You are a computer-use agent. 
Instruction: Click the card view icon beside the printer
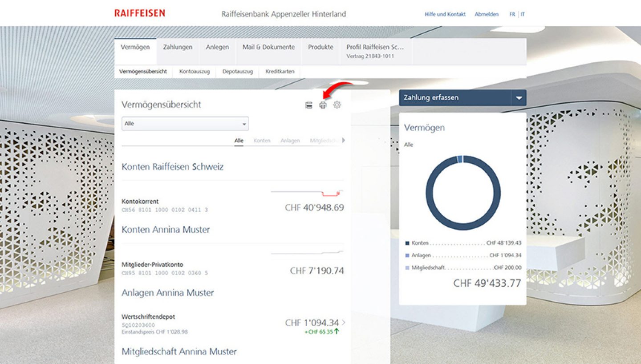(x=308, y=105)
